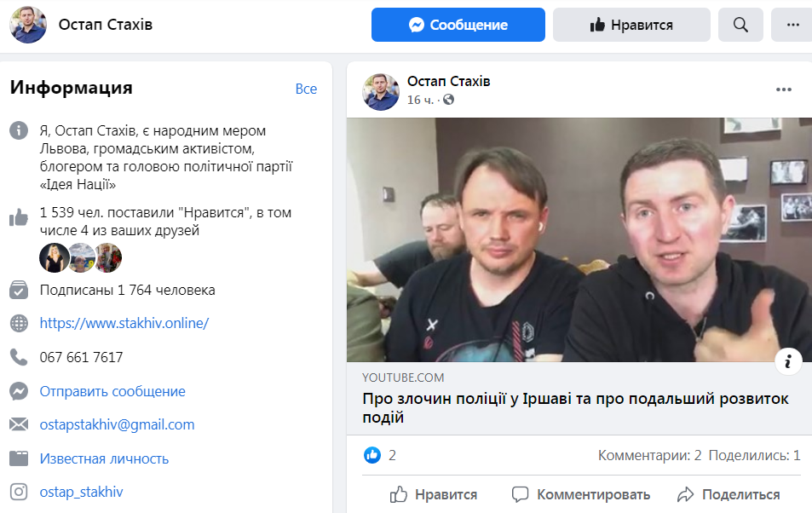Open the YouTube video thumbnail in the post
Viewport: 812px width, 513px height.
point(579,239)
